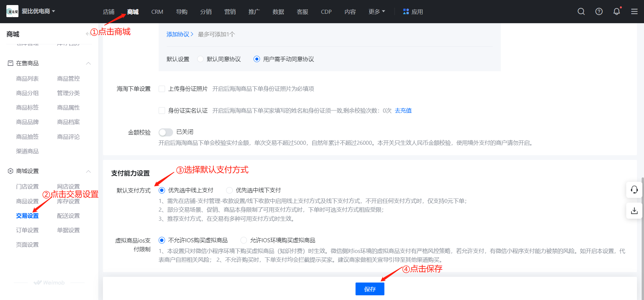Open the 爱比优电商 store dropdown
Screen dimensions: 644x300
[38, 11]
